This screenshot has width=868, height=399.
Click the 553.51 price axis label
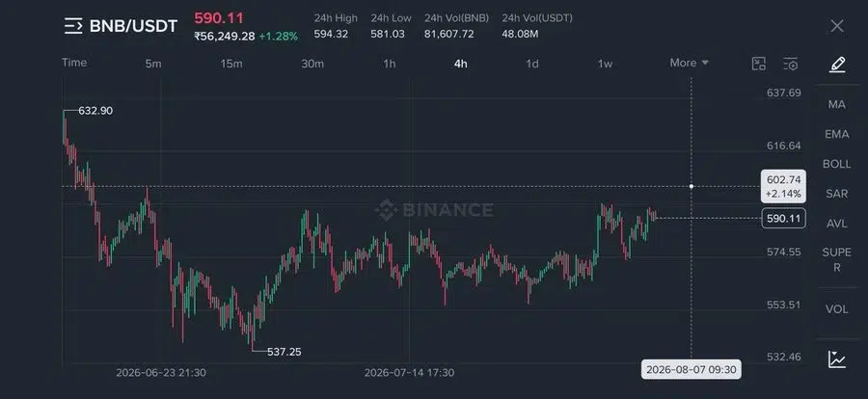click(783, 305)
